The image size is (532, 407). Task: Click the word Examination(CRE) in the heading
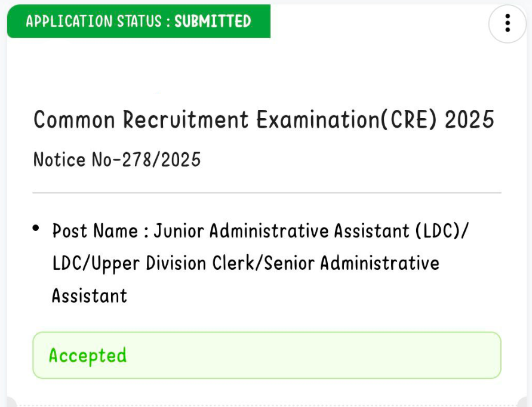click(x=346, y=119)
